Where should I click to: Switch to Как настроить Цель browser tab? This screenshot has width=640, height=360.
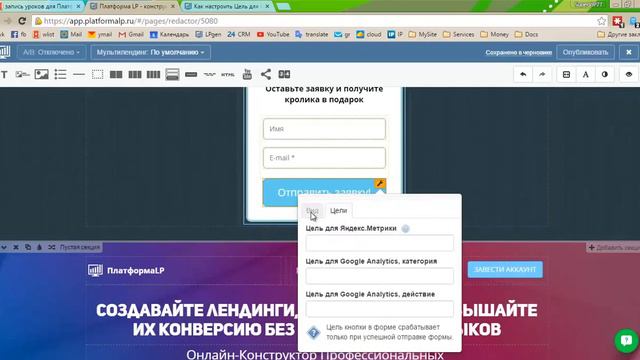[x=227, y=7]
